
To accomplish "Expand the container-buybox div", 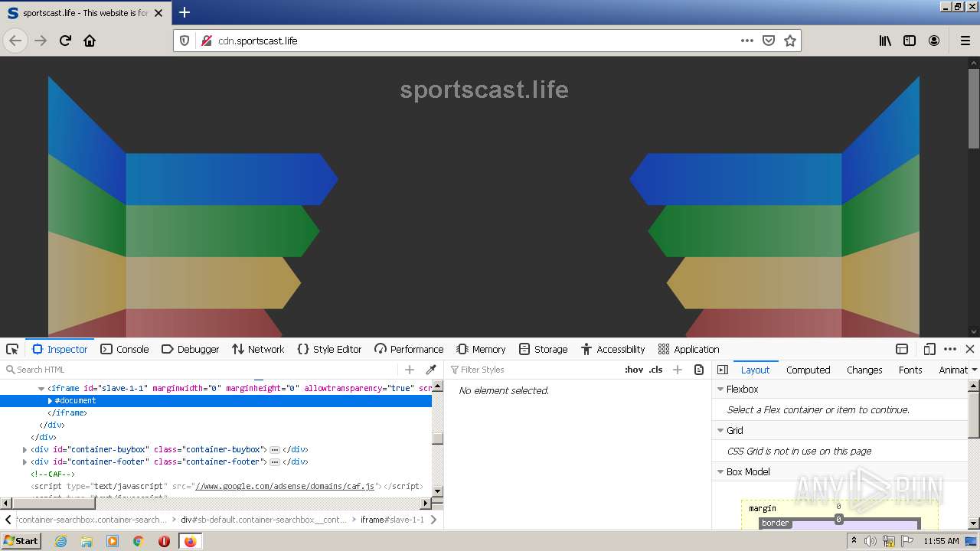I will click(x=25, y=449).
